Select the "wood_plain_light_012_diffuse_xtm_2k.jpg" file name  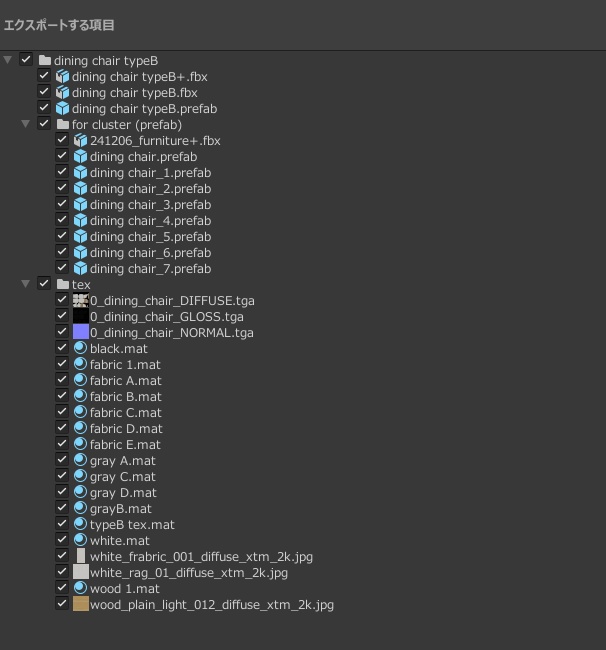(212, 605)
